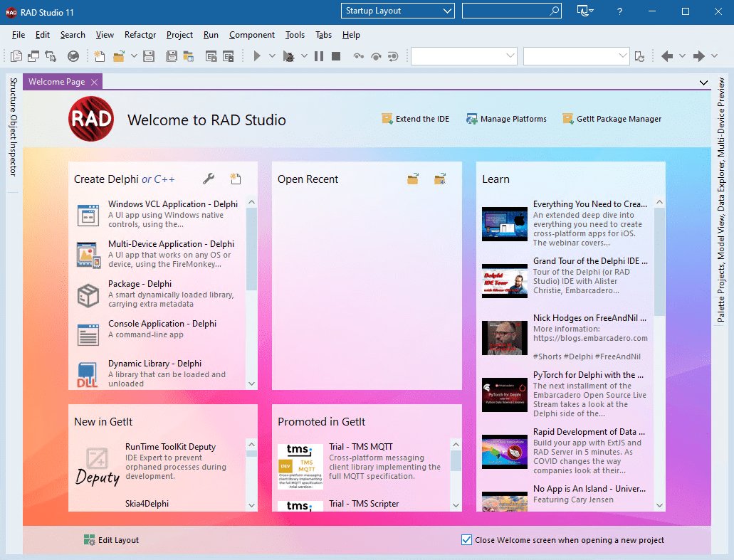Screen dimensions: 734x560
Task: Click the Save toolbar icon
Action: [x=149, y=56]
